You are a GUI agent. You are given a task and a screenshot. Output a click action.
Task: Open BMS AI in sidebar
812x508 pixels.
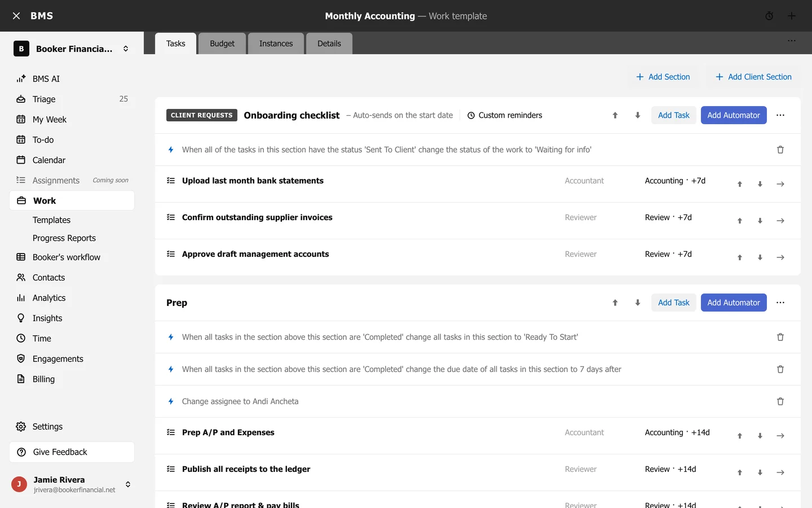pyautogui.click(x=72, y=79)
